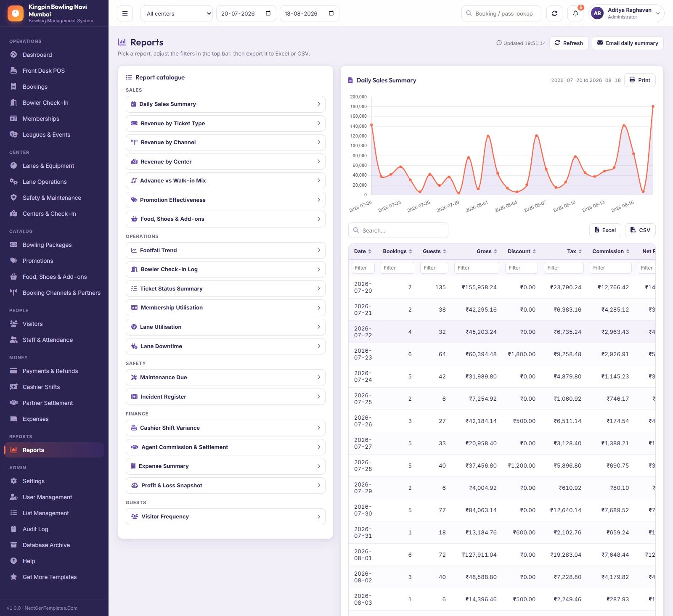Viewport: 673px width, 616px height.
Task: Click the sync refresh icon in top bar
Action: pyautogui.click(x=554, y=13)
